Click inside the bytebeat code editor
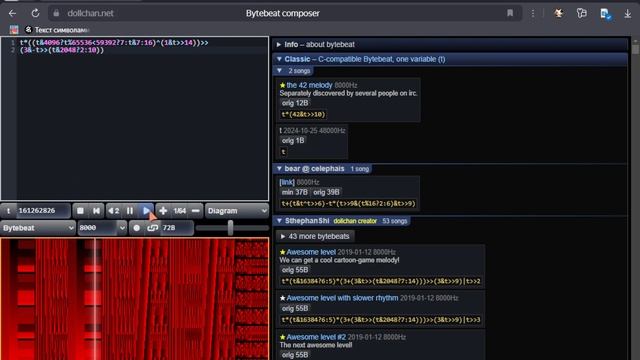640x360 pixels. point(135,118)
